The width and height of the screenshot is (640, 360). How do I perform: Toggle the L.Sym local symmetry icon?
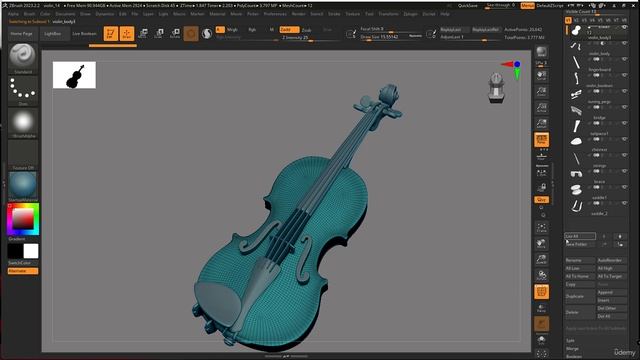click(x=542, y=173)
